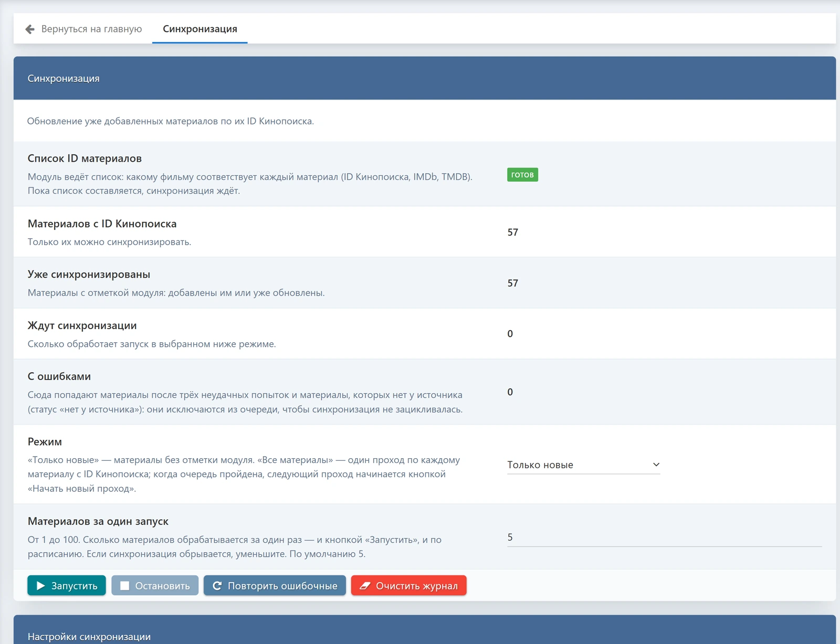Click the hint Материалы с отметкой модуля
The image size is (840, 644).
coord(176,293)
